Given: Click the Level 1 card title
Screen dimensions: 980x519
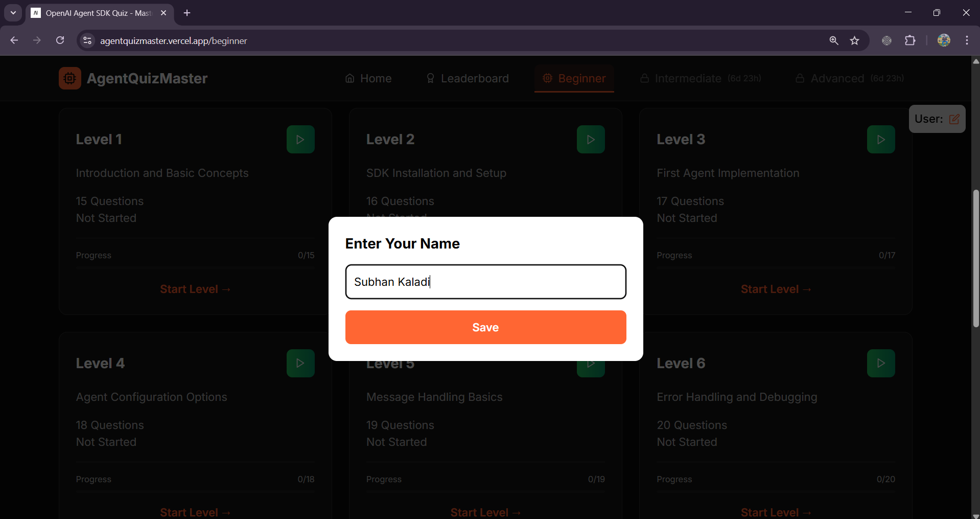Looking at the screenshot, I should (x=99, y=139).
